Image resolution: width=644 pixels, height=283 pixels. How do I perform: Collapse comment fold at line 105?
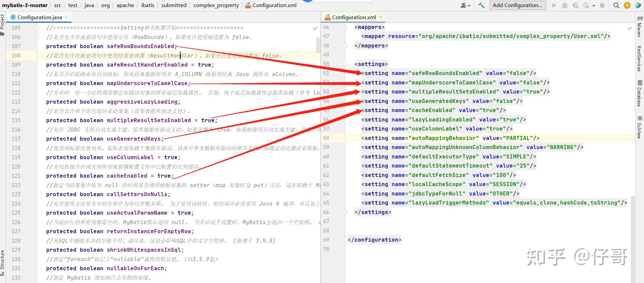[37, 28]
